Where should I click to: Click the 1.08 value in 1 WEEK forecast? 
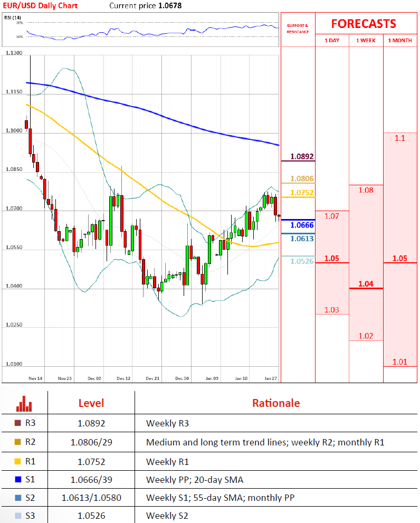pyautogui.click(x=366, y=190)
